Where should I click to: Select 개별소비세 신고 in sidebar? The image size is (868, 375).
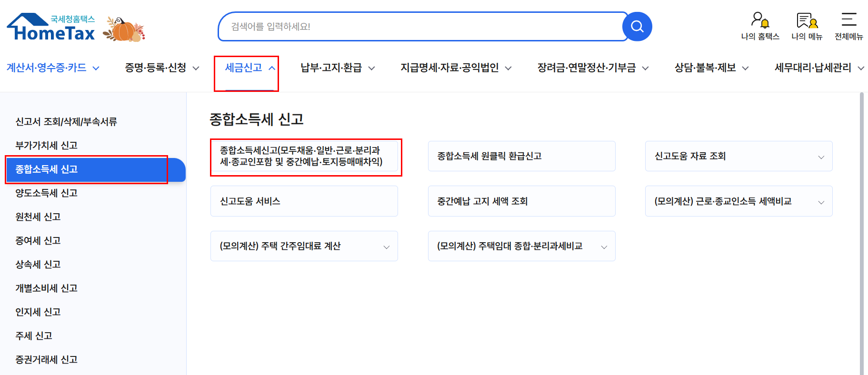[x=46, y=288]
